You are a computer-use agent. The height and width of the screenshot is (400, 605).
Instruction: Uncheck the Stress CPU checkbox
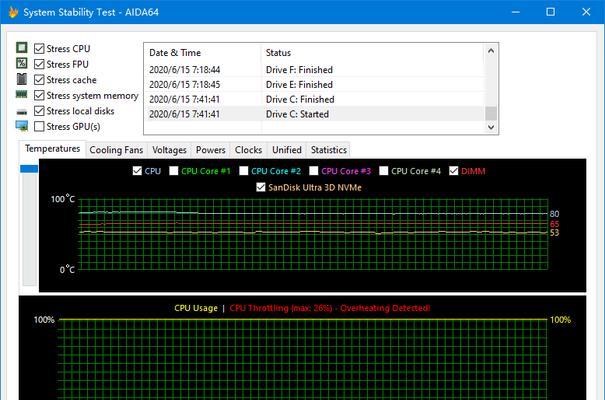39,49
